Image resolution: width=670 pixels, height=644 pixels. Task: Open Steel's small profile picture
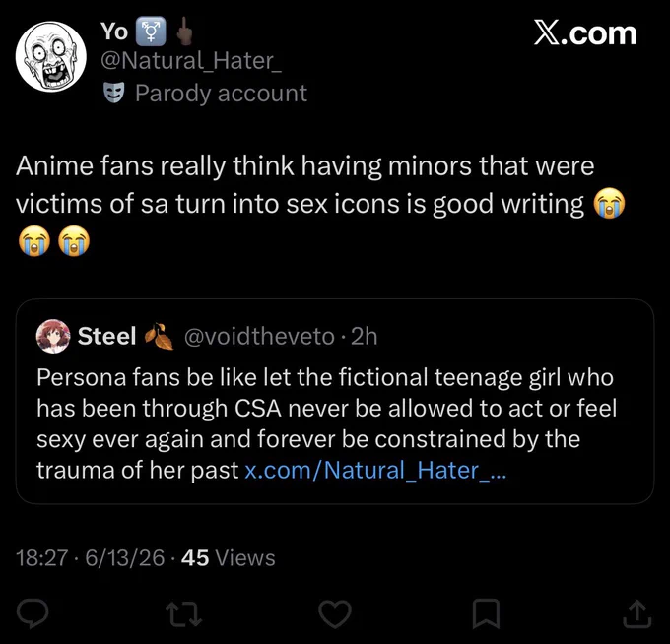pyautogui.click(x=53, y=336)
